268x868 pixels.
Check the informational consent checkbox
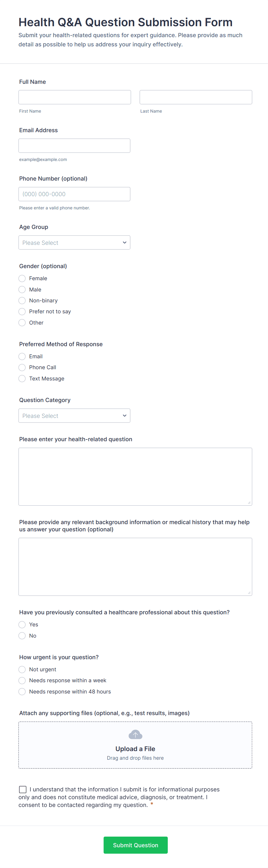tap(22, 789)
